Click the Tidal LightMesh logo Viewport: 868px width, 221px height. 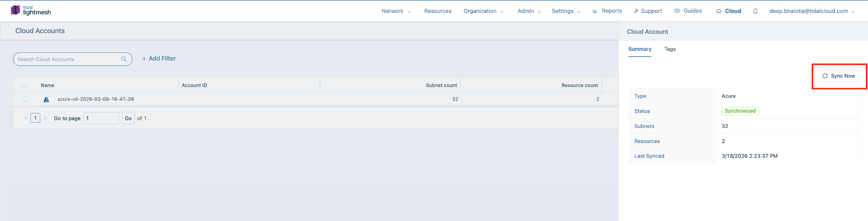(31, 11)
